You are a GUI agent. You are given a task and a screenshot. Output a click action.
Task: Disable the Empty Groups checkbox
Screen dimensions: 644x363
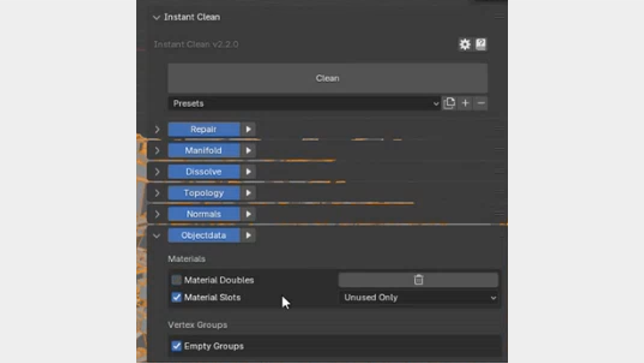[177, 346]
